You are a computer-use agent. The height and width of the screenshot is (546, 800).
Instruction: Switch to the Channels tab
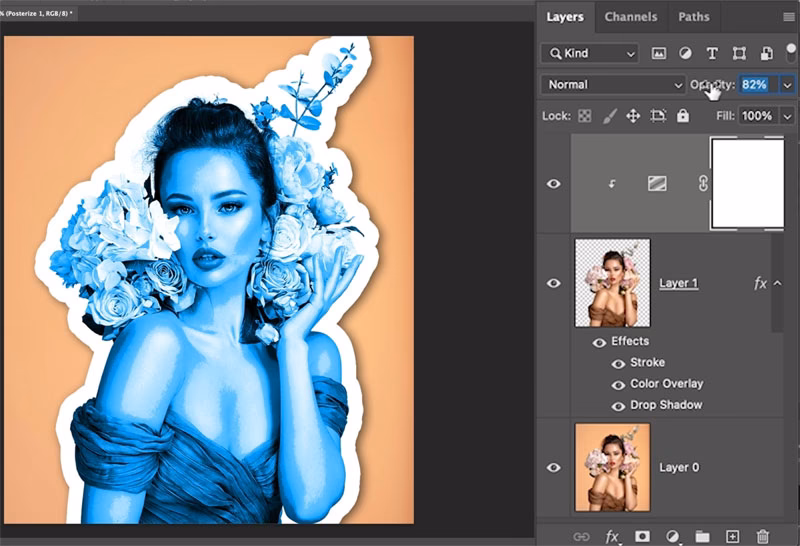tap(631, 17)
